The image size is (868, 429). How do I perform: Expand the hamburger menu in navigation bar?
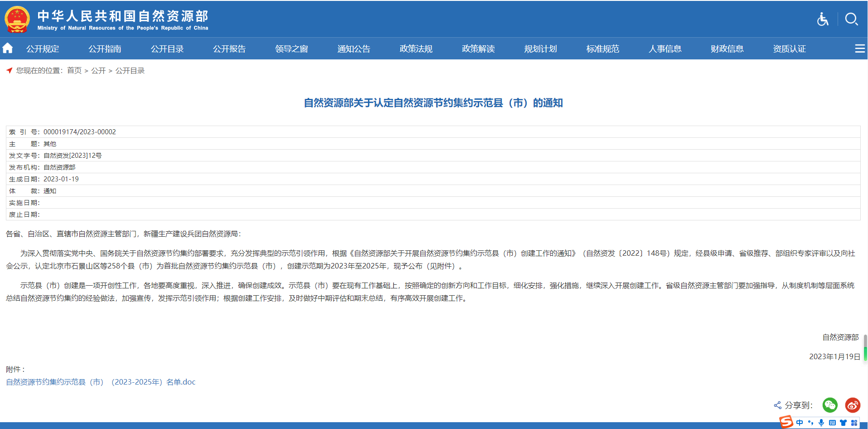859,49
